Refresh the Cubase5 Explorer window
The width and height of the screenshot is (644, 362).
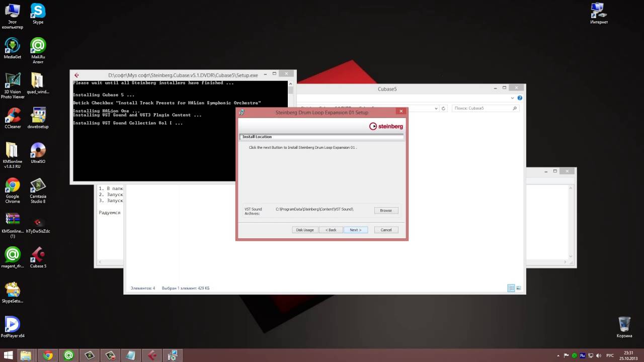tap(443, 108)
